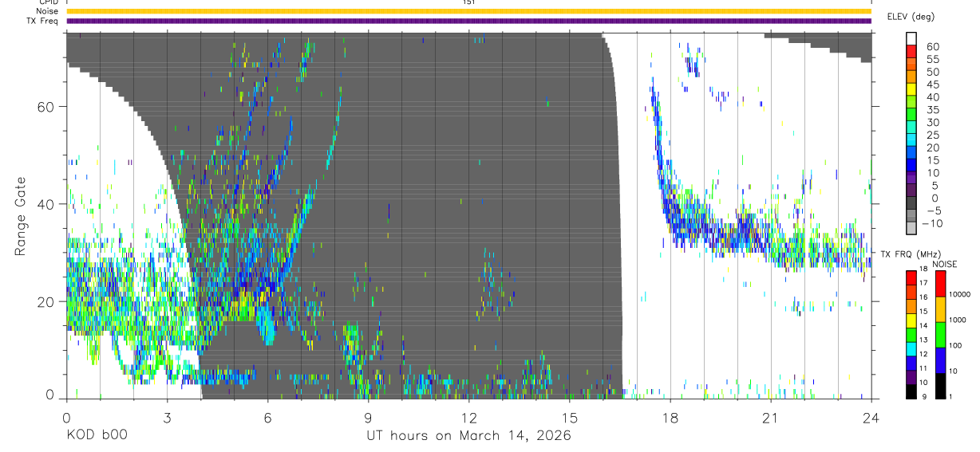Viewport: 980px width, 452px height.
Task: Pick the cyan segment of the ELEV color scale
Action: coord(911,140)
